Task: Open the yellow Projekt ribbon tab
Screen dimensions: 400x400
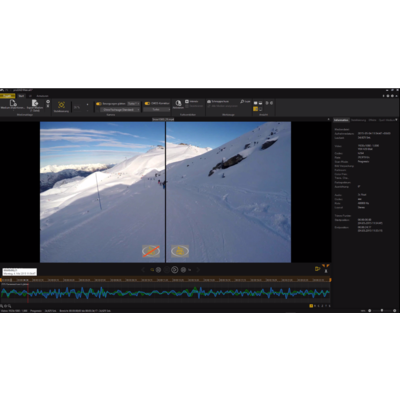Action: pos(7,96)
